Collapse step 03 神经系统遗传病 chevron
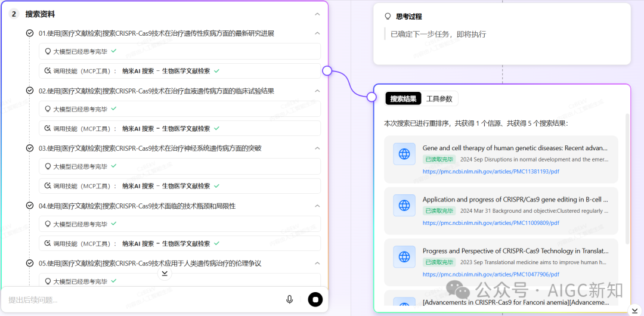644x316 pixels. (x=317, y=148)
